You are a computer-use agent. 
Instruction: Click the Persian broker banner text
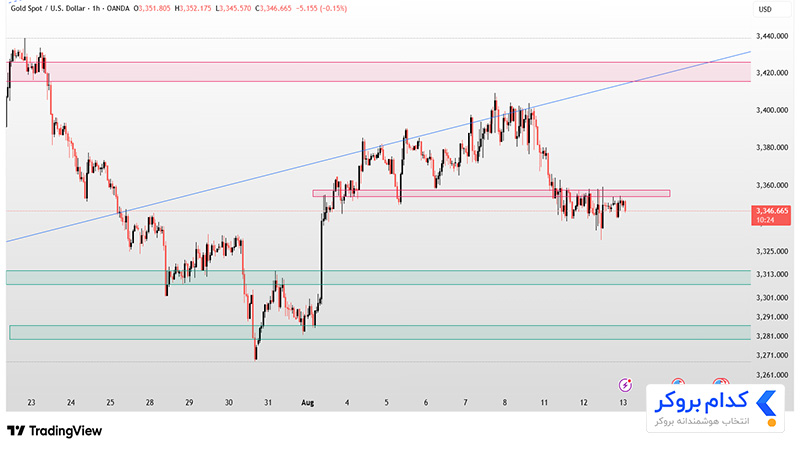[x=702, y=401]
